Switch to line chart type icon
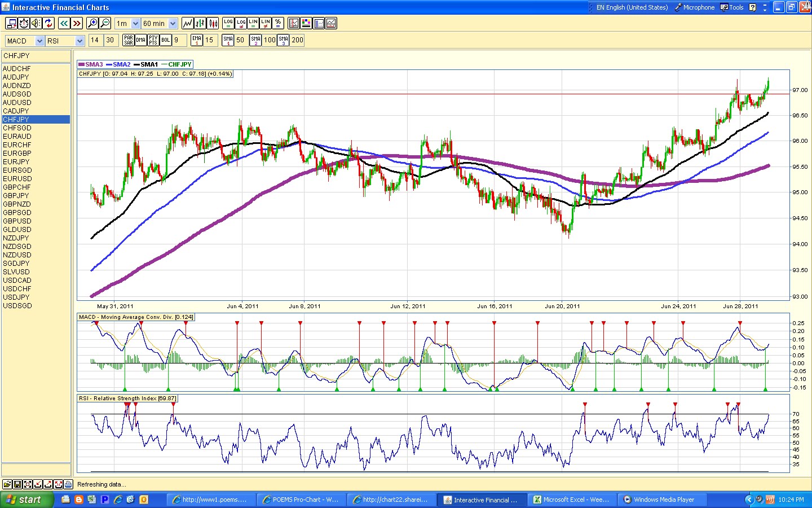Screen dimensions: 812x508 point(187,23)
